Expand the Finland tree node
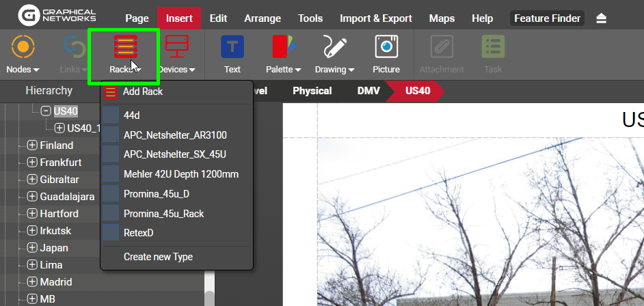The width and height of the screenshot is (644, 306). [32, 145]
